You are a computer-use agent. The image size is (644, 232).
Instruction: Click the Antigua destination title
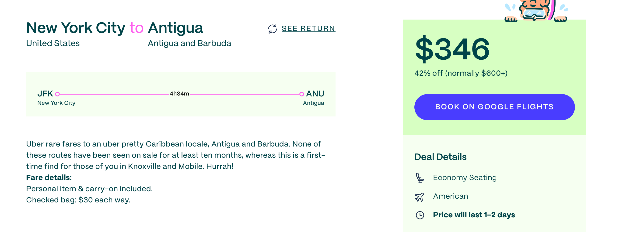[175, 28]
